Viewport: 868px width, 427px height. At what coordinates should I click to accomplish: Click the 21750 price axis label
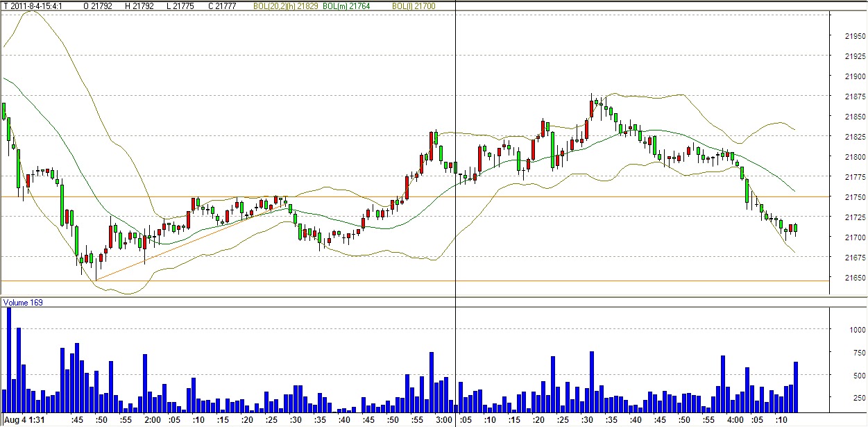(x=855, y=197)
